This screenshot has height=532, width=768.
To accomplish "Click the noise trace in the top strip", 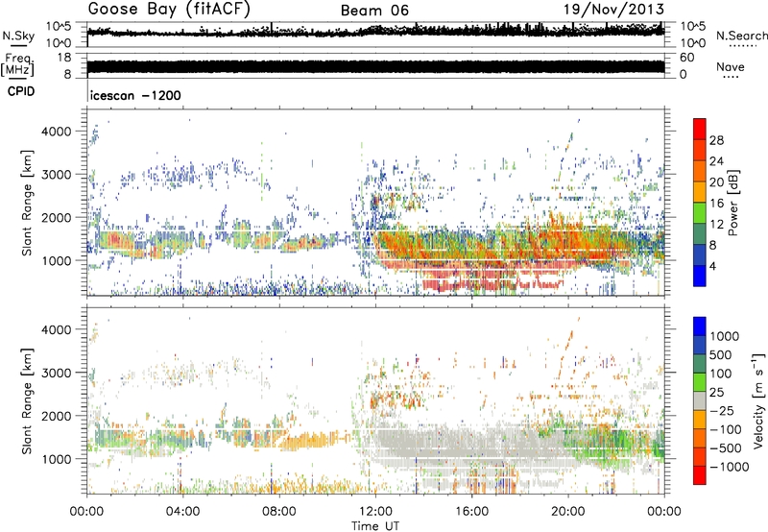I will tap(375, 32).
